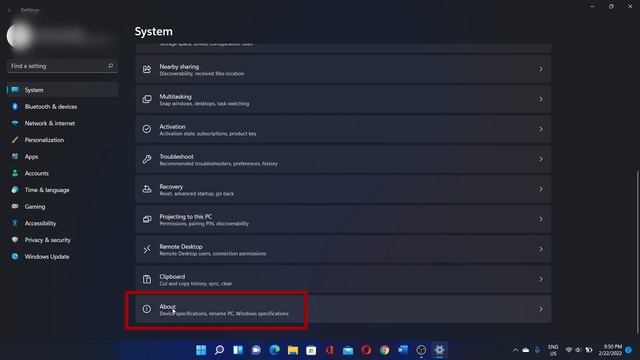640x360 pixels.
Task: Expand Recovery with its chevron
Action: [541, 189]
